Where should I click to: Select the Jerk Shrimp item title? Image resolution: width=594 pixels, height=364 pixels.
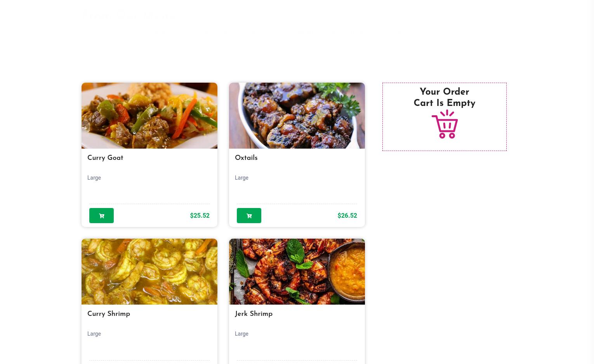[254, 314]
